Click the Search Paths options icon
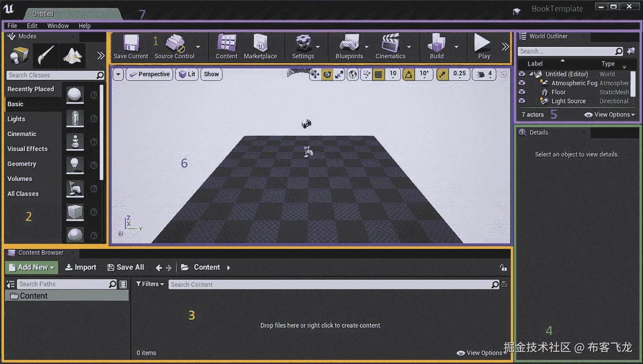The height and width of the screenshot is (364, 643). pos(123,284)
